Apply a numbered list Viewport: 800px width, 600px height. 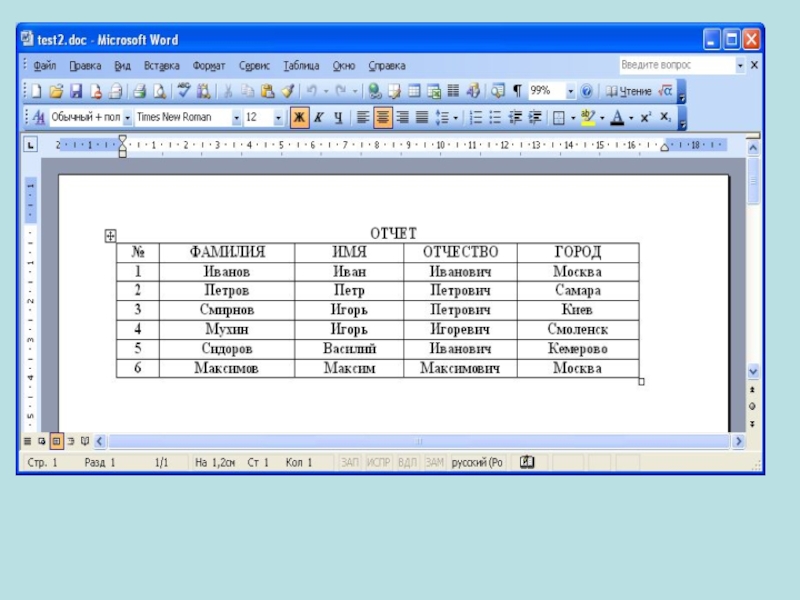tap(475, 118)
